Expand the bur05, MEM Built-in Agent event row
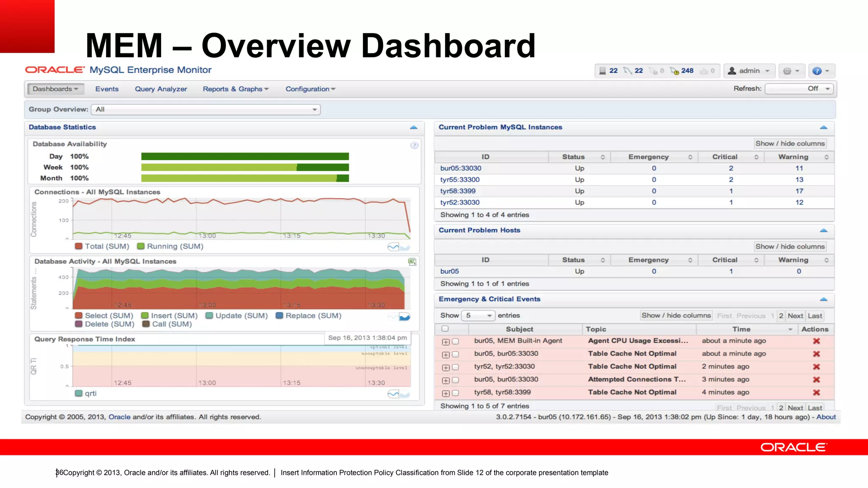Screen dimensions: 868x488 click(445, 342)
